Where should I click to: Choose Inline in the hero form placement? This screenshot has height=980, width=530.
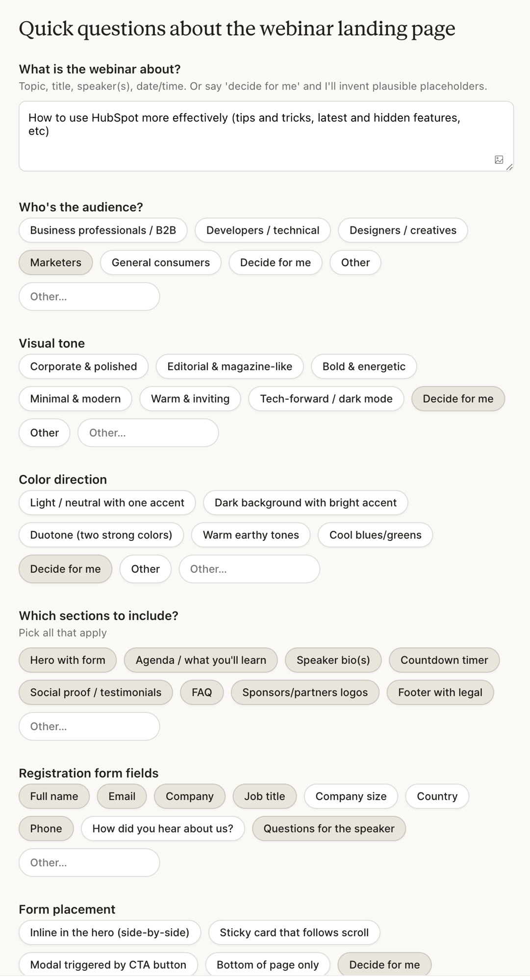tap(110, 933)
